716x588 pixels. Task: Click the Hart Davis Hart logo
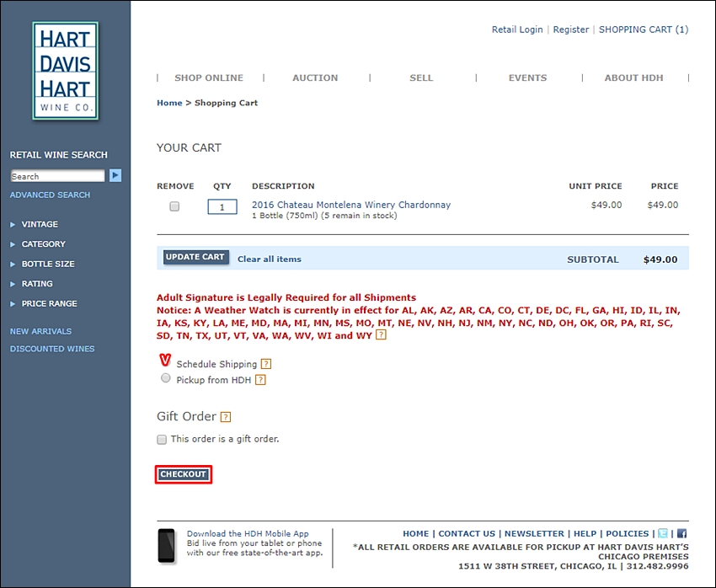[x=66, y=71]
